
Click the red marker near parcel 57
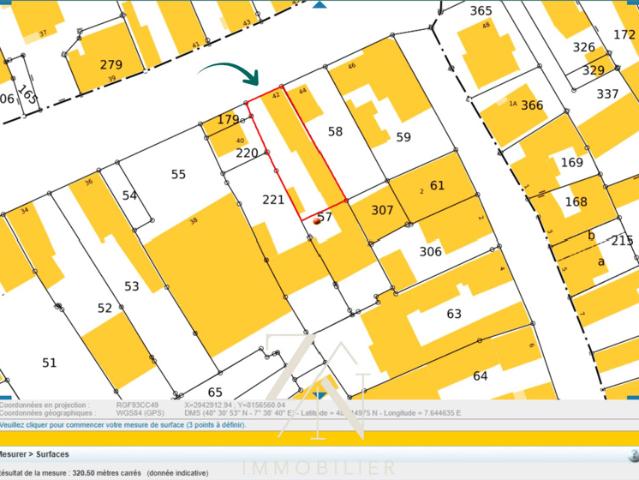click(317, 221)
